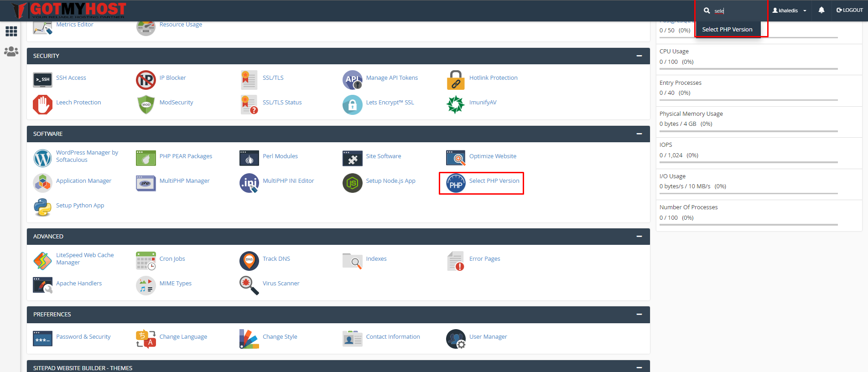
Task: Click the User Manager icon in the left sidebar
Action: click(x=11, y=52)
